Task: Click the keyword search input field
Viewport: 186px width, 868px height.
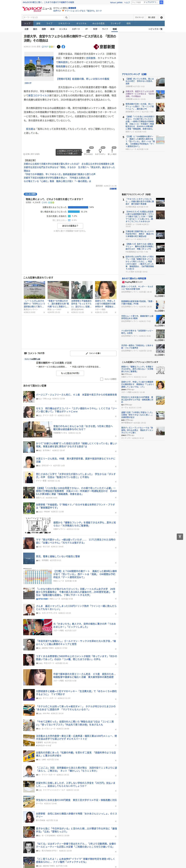Action: [x=44, y=18]
